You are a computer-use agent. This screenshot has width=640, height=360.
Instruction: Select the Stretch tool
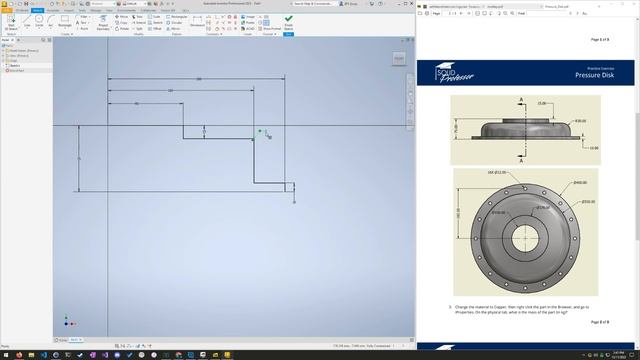tap(155, 23)
